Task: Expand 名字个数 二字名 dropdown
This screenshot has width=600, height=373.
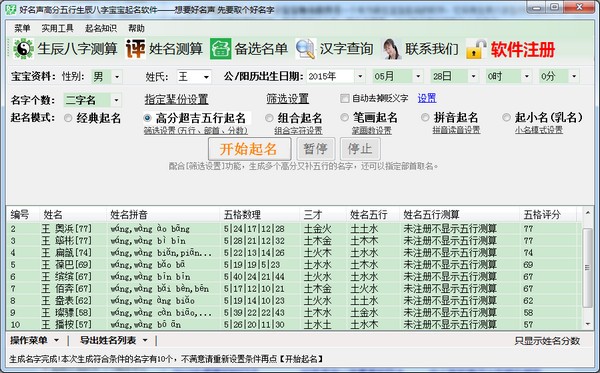Action: pos(116,100)
